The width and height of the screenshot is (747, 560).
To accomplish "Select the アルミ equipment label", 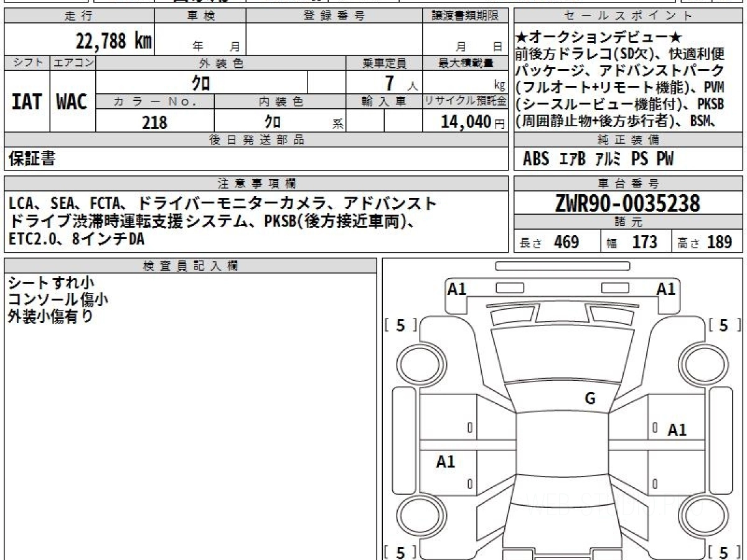I will [608, 159].
